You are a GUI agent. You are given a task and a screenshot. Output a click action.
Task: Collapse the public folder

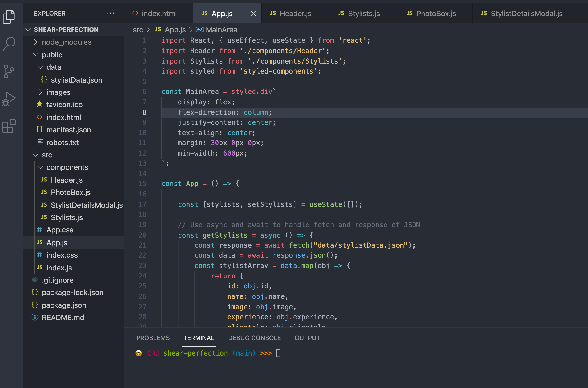[x=52, y=55]
